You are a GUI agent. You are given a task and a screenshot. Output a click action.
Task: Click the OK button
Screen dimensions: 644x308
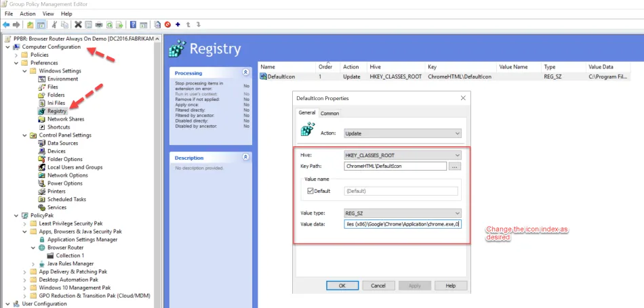pos(342,286)
